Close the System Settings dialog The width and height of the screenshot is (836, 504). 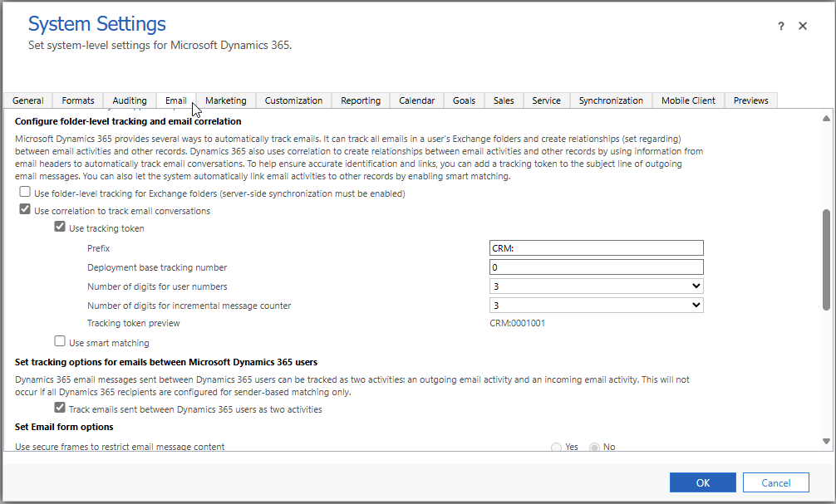pyautogui.click(x=803, y=26)
